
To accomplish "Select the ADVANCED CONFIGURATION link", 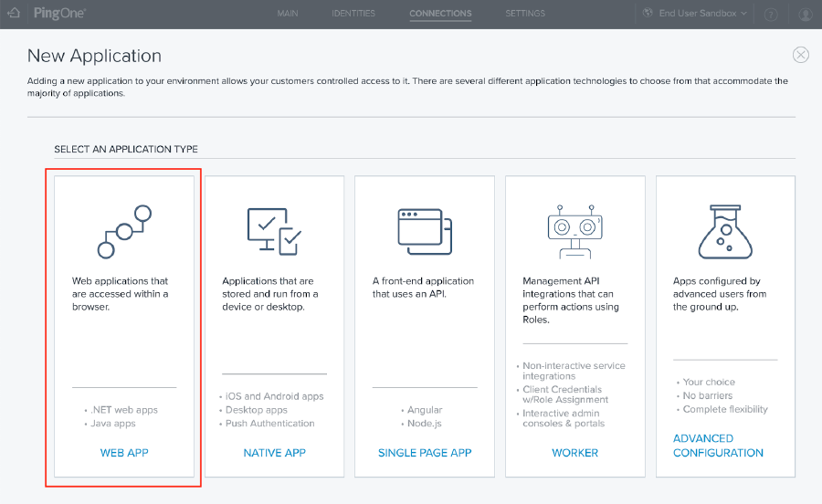I will (x=718, y=446).
